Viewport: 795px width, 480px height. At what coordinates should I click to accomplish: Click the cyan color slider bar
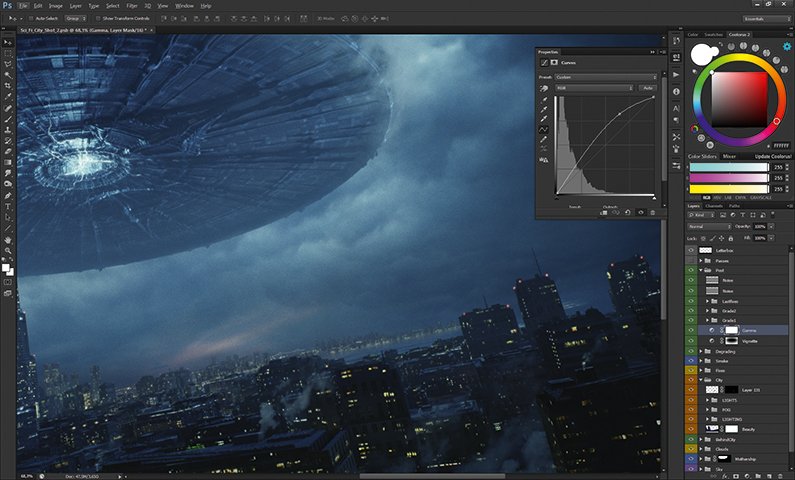click(x=729, y=167)
